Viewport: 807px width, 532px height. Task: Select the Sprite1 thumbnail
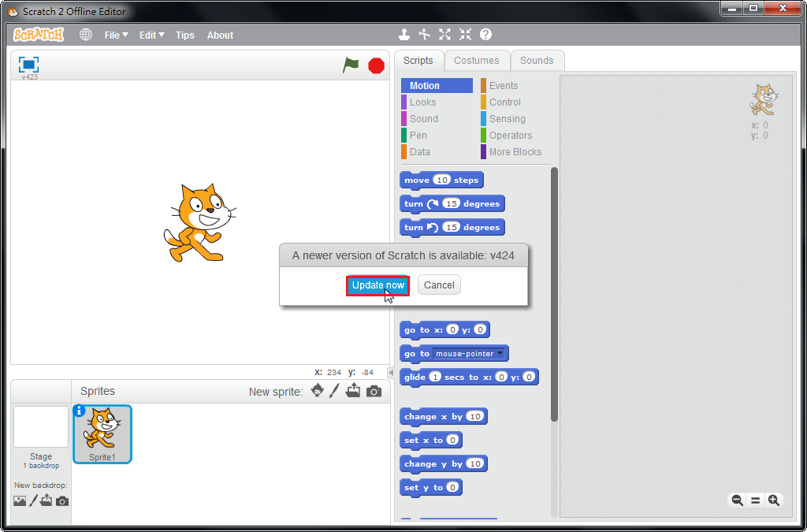tap(102, 433)
